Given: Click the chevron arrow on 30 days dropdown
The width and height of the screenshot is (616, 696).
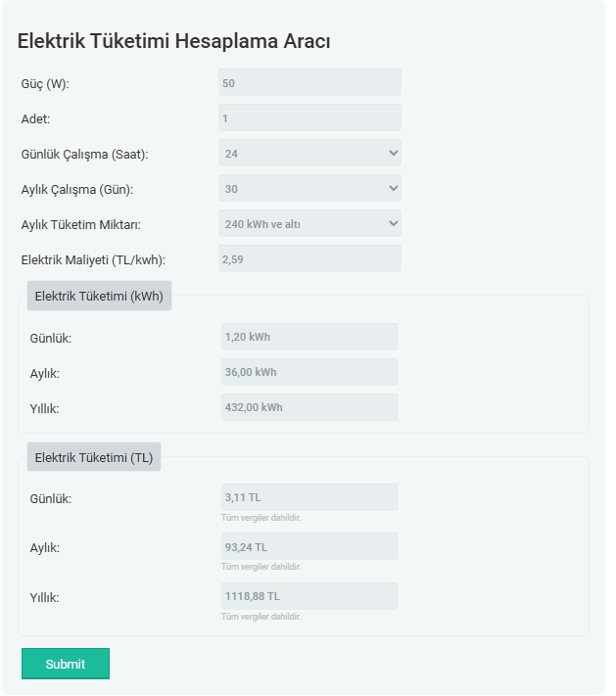Looking at the screenshot, I should coord(393,188).
